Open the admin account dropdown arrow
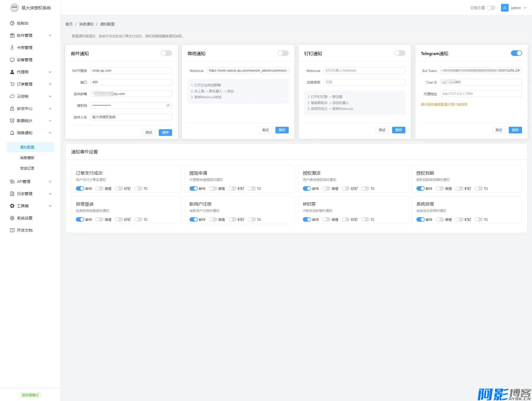 pyautogui.click(x=525, y=8)
